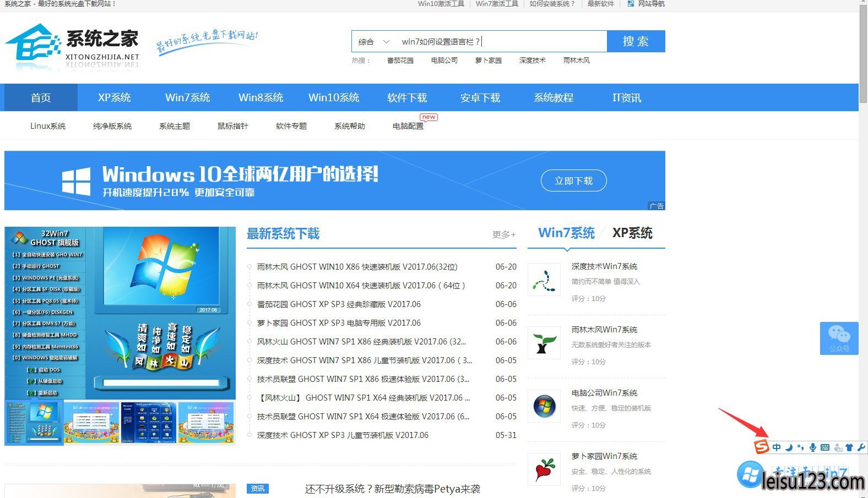The height and width of the screenshot is (498, 868).
Task: Click the Sogou input method logo
Action: pyautogui.click(x=762, y=446)
